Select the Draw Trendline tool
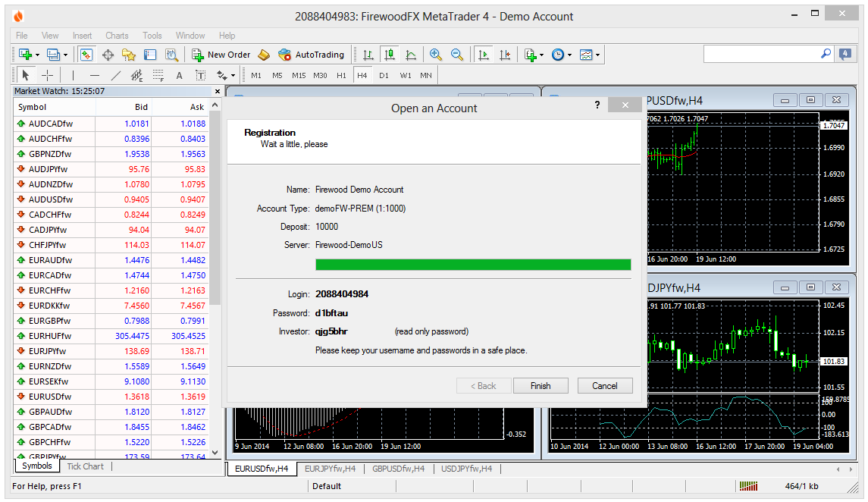Viewport: 868px width, 502px height. point(115,75)
